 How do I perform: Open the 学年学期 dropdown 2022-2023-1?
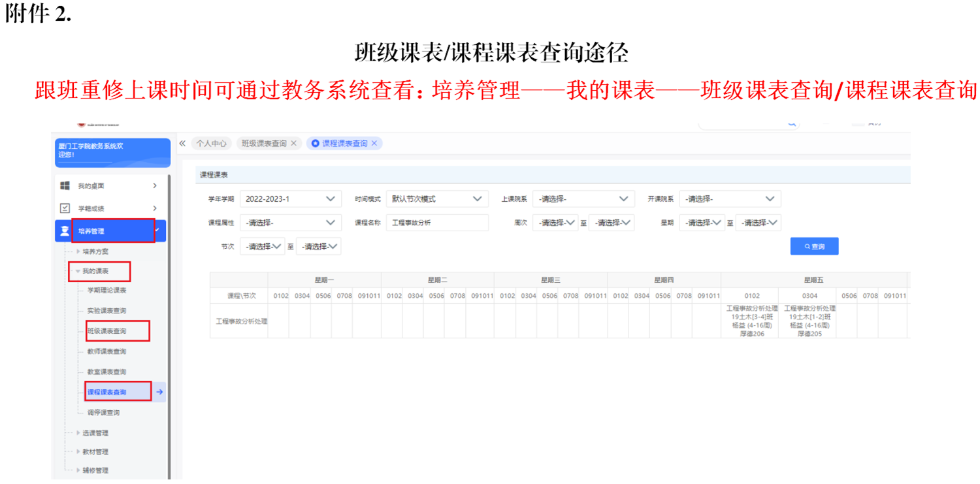291,199
